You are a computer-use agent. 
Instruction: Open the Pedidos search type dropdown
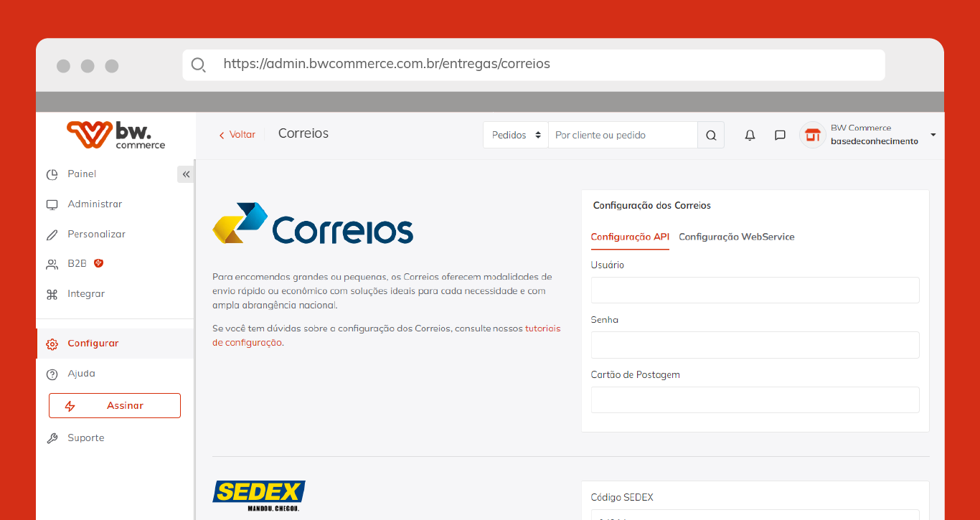point(516,135)
